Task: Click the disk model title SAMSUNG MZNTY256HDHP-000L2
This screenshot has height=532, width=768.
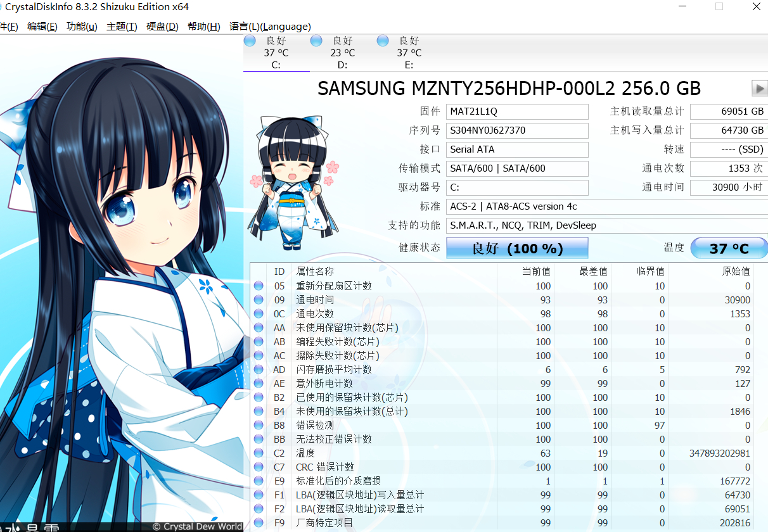Action: coord(509,88)
